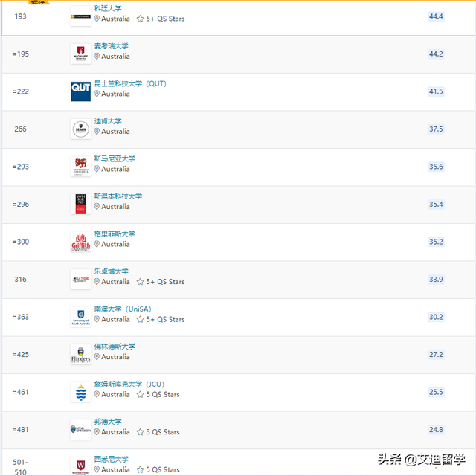Click the score 35.6 badge
The height and width of the screenshot is (476, 476).
point(436,167)
